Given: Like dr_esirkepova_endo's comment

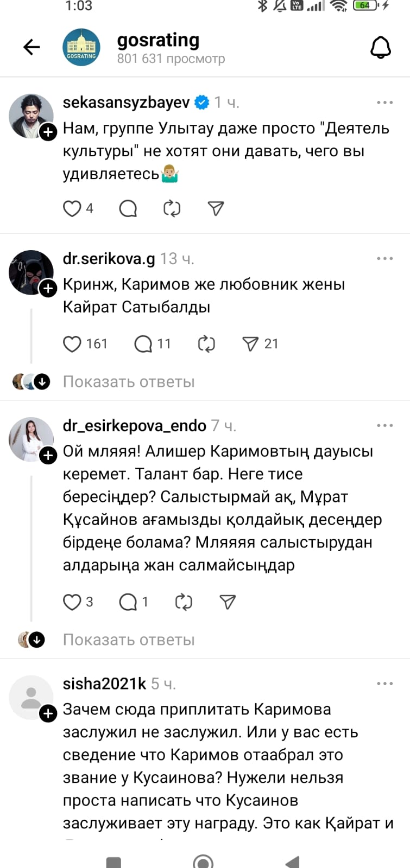Looking at the screenshot, I should [x=72, y=602].
